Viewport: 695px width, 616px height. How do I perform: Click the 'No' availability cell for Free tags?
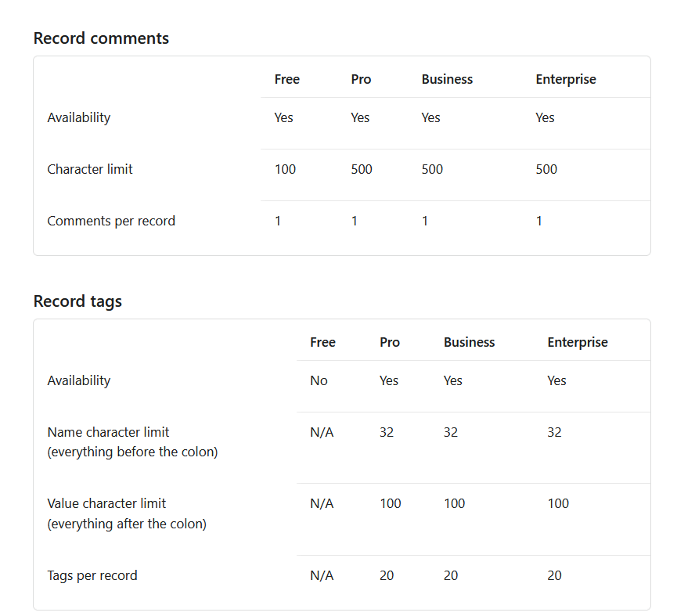click(319, 380)
